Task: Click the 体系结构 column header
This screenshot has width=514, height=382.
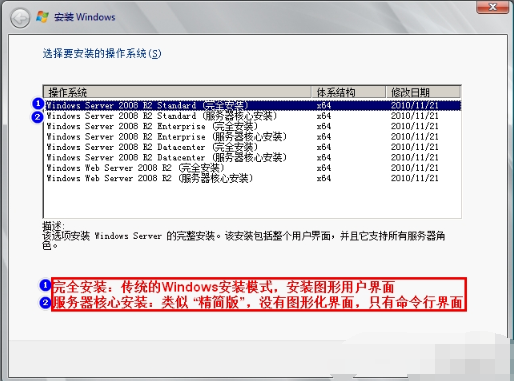Action: click(349, 92)
